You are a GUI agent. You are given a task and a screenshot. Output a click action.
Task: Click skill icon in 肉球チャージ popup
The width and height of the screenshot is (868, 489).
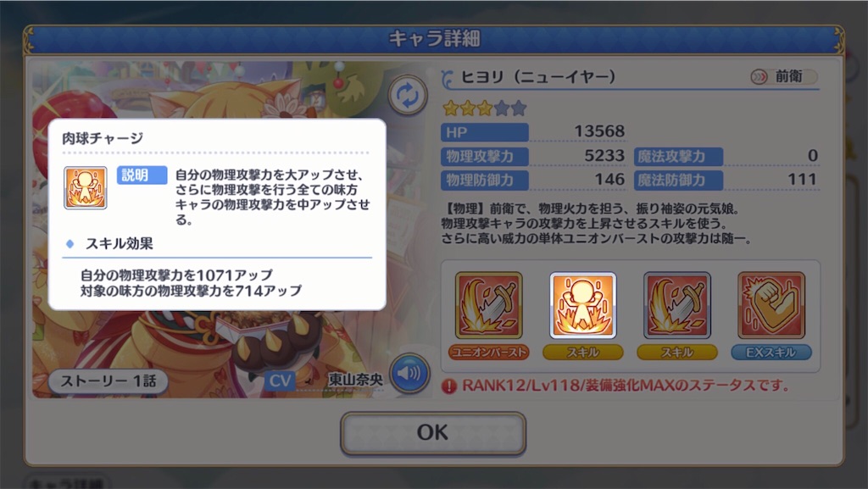click(86, 188)
